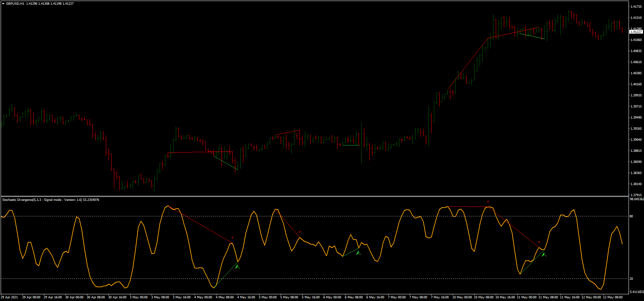Click the 1.41735 price on the price axis
Screen dimensions: 644x301
[636, 7]
